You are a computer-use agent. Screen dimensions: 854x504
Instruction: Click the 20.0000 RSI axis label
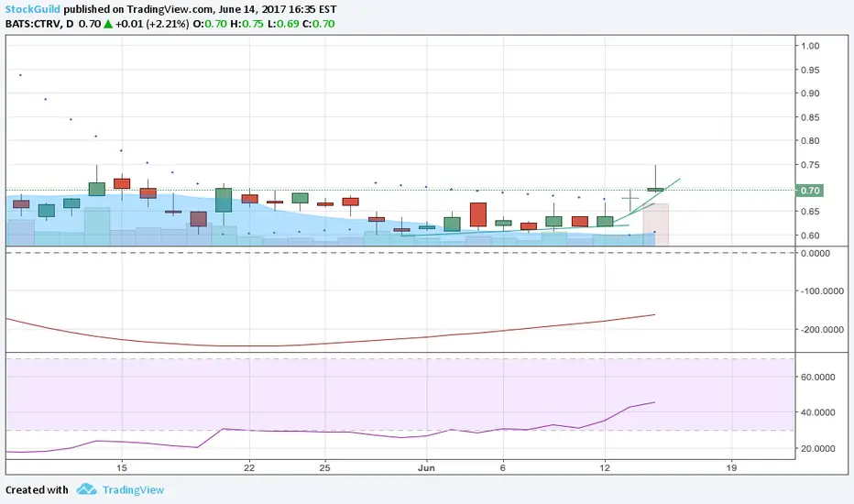click(x=818, y=448)
